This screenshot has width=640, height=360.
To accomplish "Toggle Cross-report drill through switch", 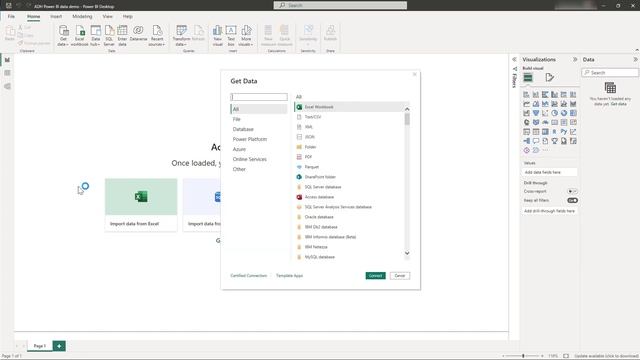I will point(572,191).
